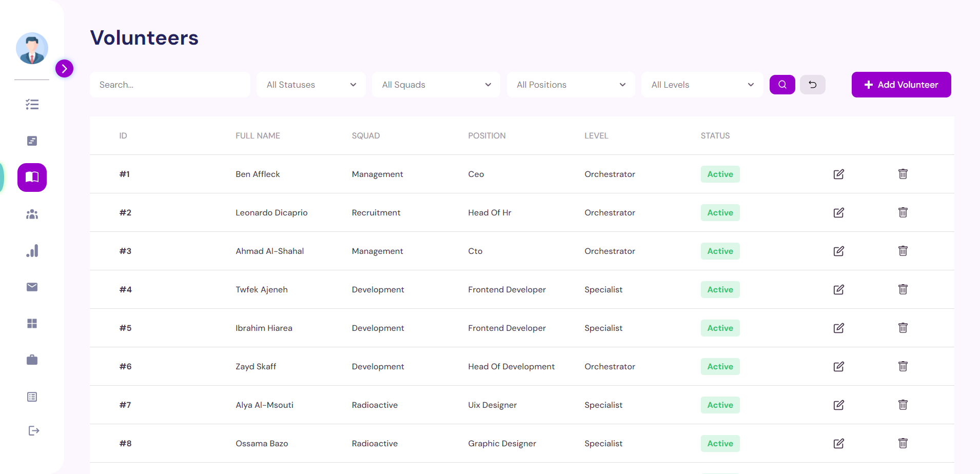Reset filters with the undo arrow button
The height and width of the screenshot is (474, 980).
[812, 84]
